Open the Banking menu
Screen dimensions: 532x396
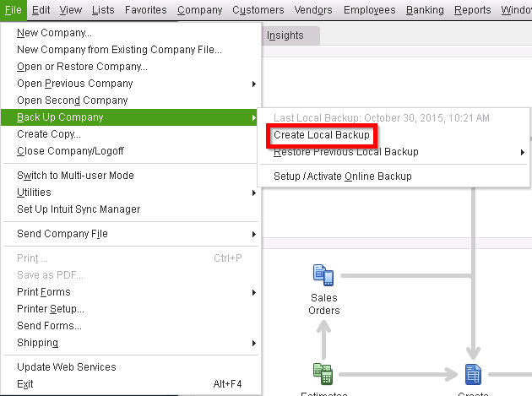tap(425, 10)
